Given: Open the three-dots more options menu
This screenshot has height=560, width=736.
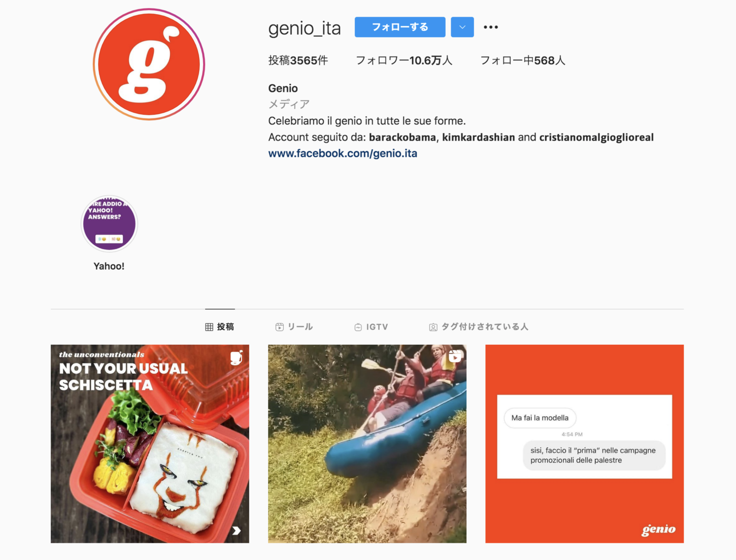Looking at the screenshot, I should tap(490, 27).
